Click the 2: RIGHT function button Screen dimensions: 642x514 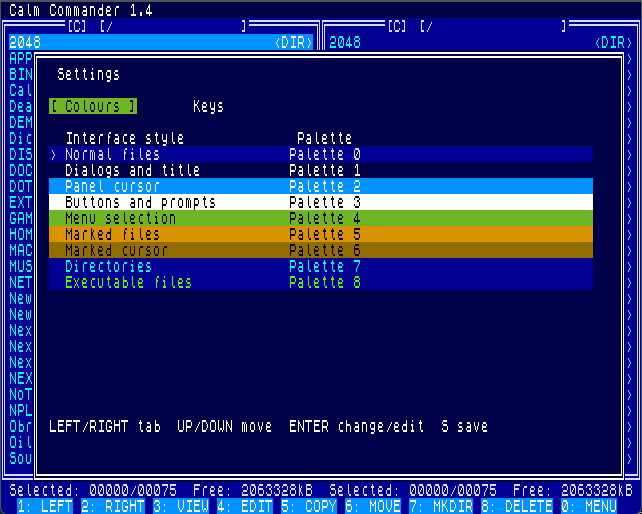(113, 506)
